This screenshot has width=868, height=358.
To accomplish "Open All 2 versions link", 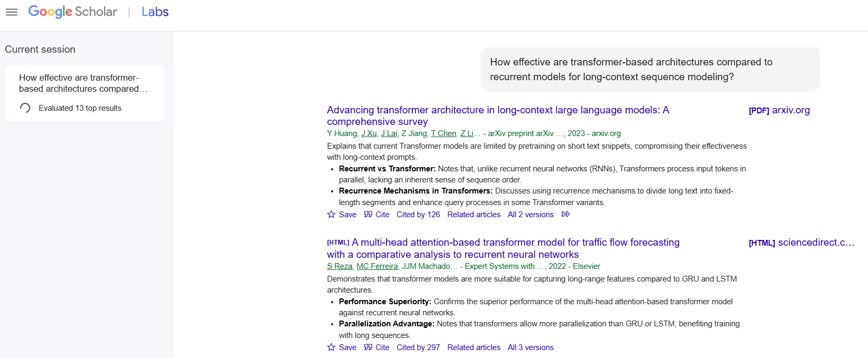I will tap(531, 215).
